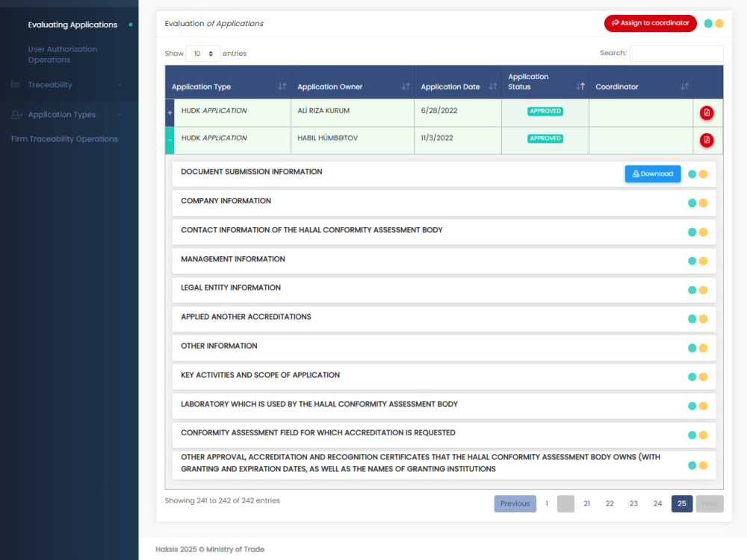The height and width of the screenshot is (560, 747).
Task: Click APPROVED badge for Habil Hümbətov
Action: pos(545,139)
